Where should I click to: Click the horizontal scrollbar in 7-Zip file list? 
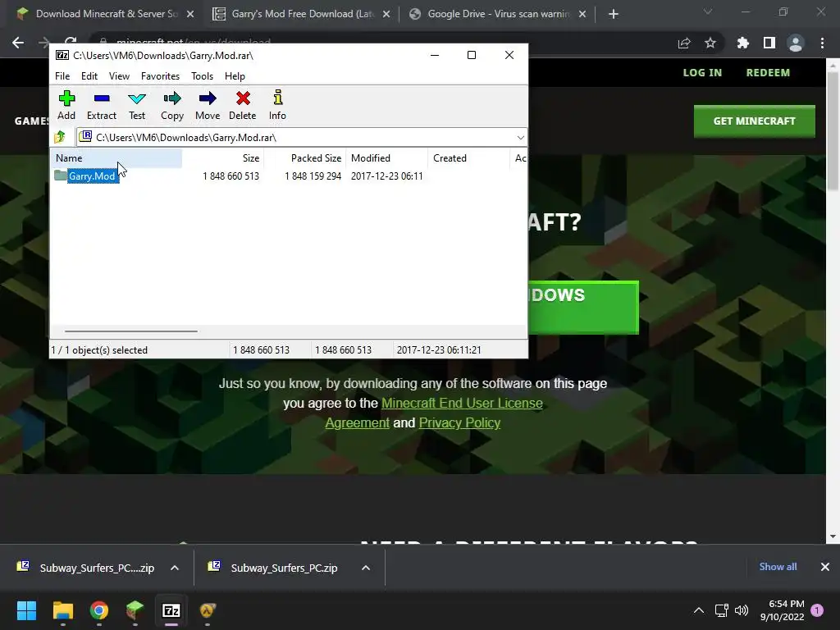click(x=131, y=331)
